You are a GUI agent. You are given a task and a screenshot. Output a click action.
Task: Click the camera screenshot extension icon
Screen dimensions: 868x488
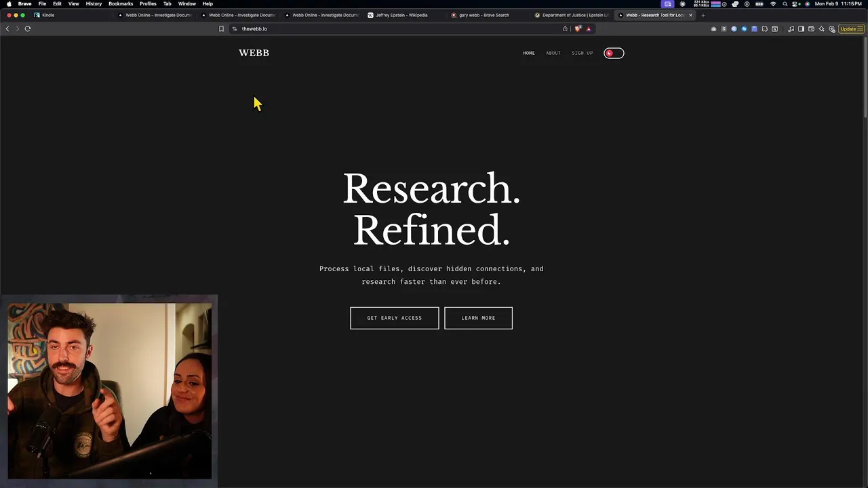[x=713, y=29]
